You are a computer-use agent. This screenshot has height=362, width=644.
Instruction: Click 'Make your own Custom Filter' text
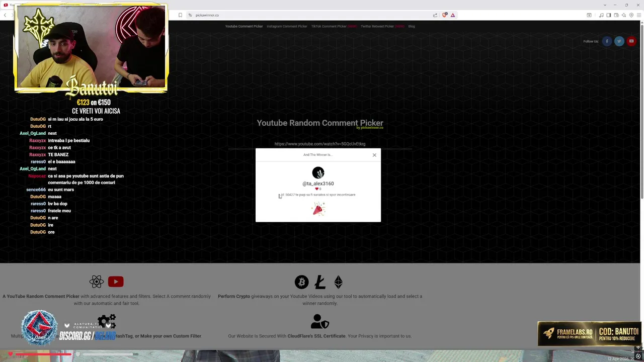(171, 336)
